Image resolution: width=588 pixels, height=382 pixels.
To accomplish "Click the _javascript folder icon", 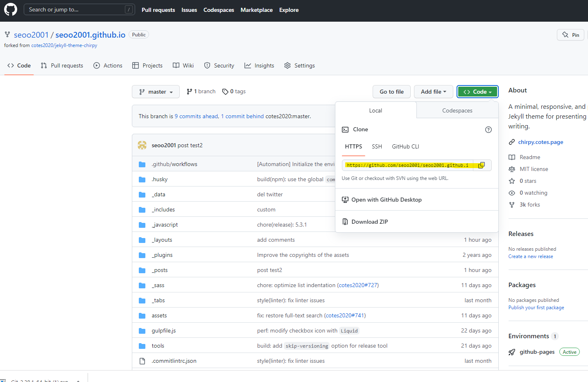I will click(x=142, y=225).
